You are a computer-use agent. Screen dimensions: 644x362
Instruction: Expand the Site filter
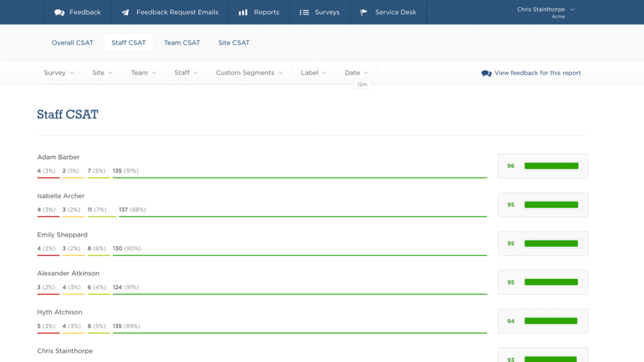point(102,72)
